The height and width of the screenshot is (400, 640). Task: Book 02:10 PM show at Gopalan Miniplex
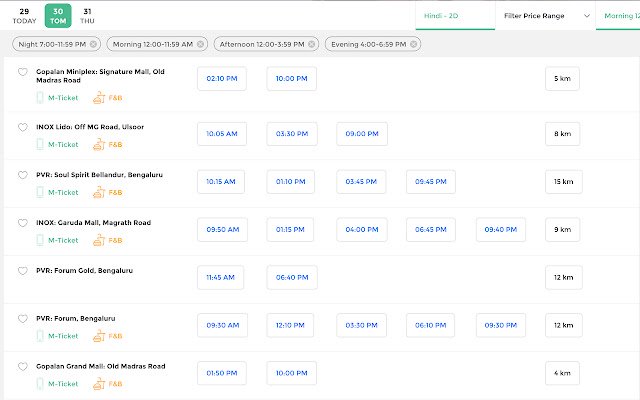pos(222,78)
